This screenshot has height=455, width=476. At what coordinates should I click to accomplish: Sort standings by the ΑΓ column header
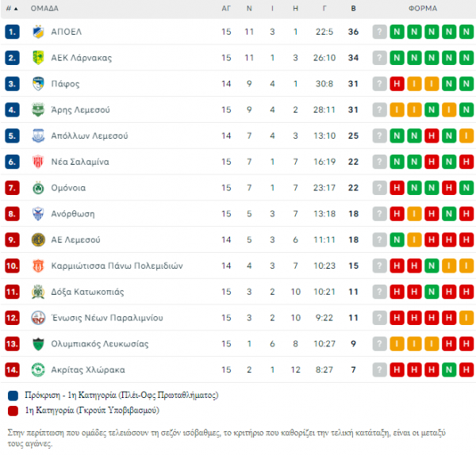click(226, 9)
